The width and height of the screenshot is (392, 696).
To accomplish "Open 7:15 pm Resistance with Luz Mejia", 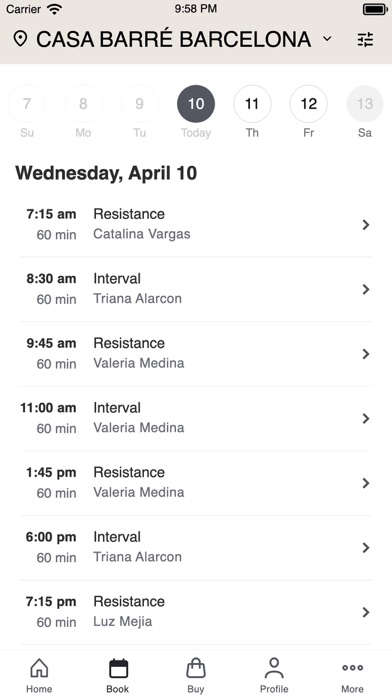I will pos(196,612).
